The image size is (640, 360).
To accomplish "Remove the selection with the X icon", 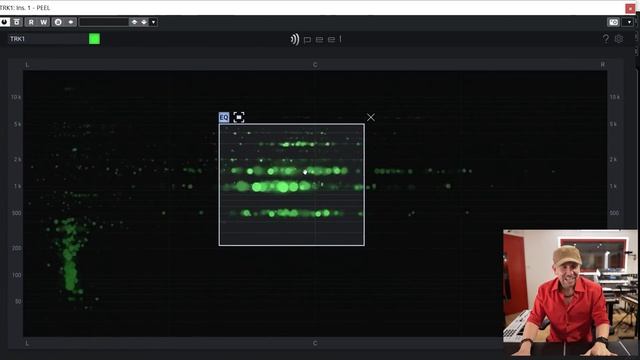I will [x=371, y=118].
